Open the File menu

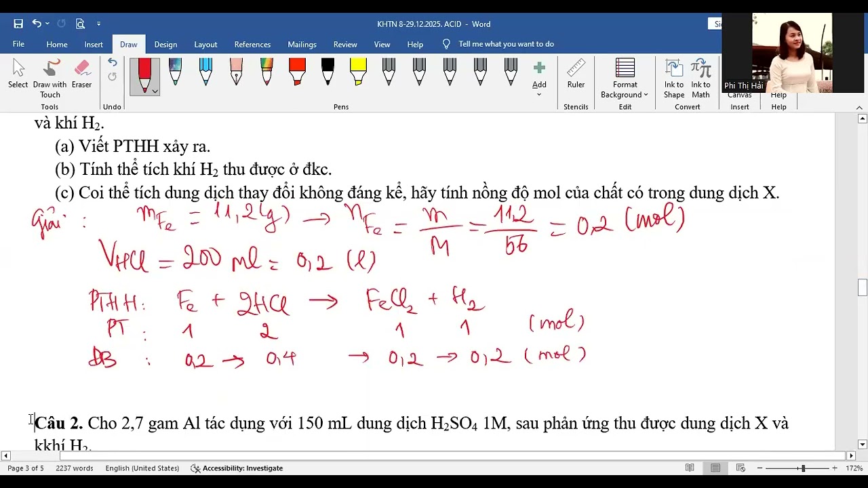click(18, 44)
